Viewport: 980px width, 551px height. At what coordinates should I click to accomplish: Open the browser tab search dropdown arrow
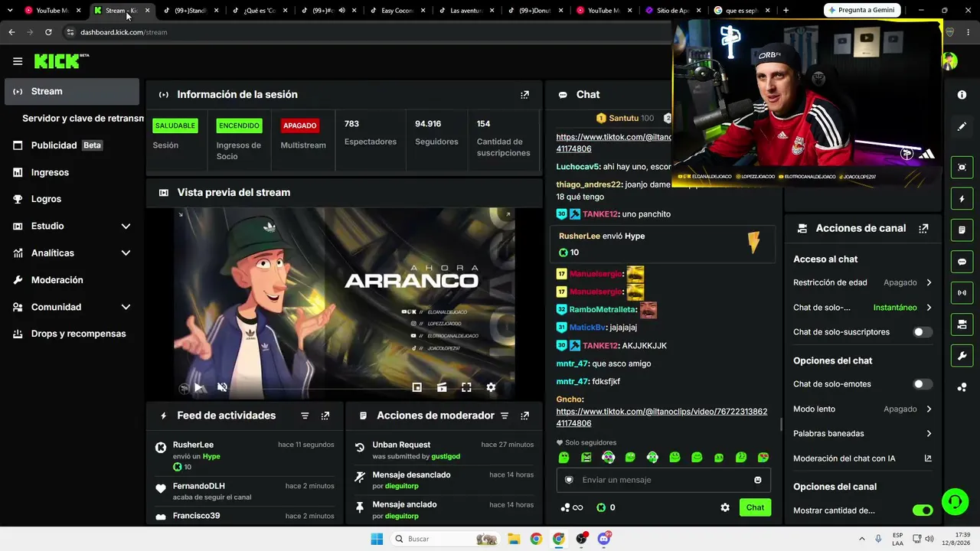[10, 11]
